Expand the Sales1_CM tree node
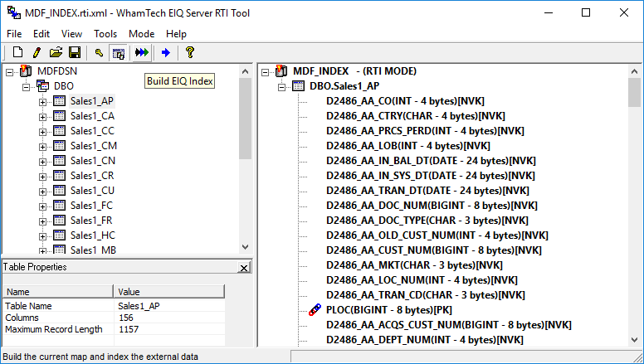This screenshot has width=644, height=364. 42,147
